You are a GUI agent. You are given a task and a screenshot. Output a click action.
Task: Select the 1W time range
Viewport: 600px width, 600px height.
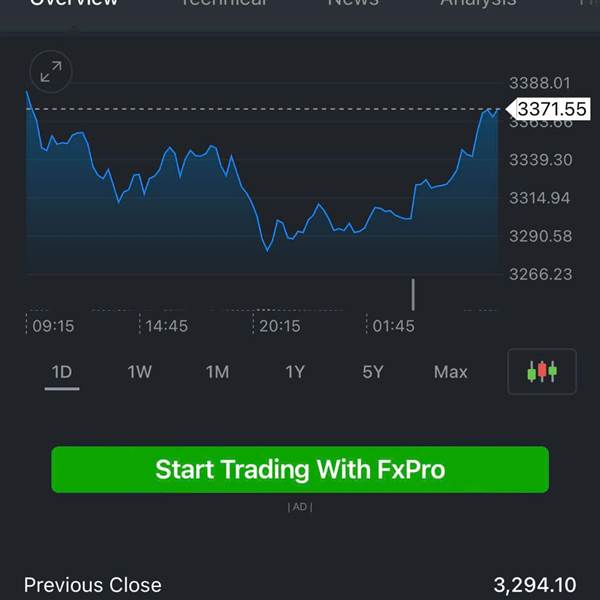point(139,372)
